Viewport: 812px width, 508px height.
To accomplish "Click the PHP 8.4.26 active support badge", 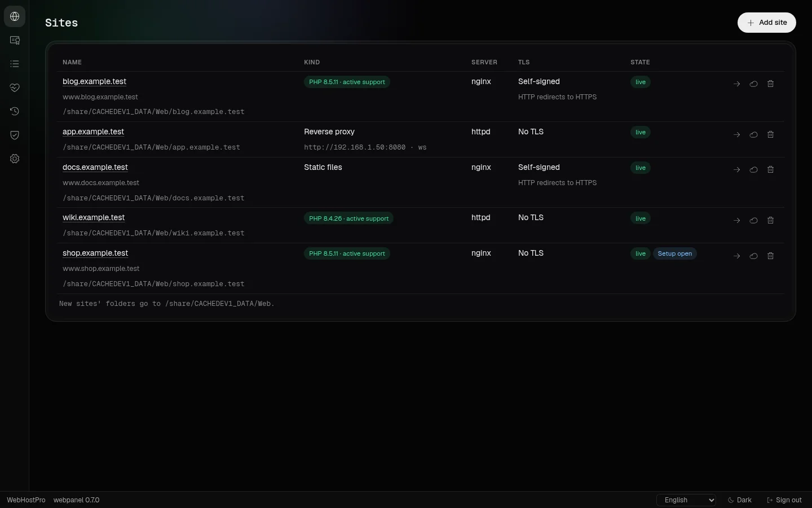I will 348,218.
